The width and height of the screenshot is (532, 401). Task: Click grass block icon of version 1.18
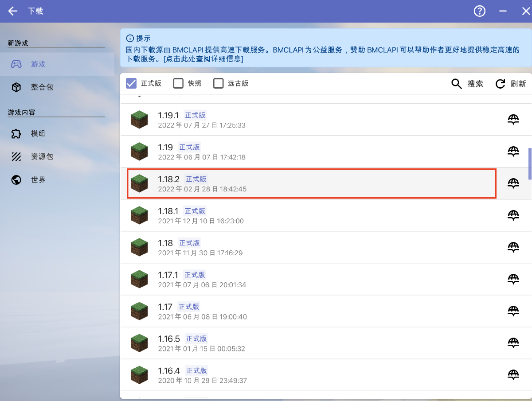139,247
